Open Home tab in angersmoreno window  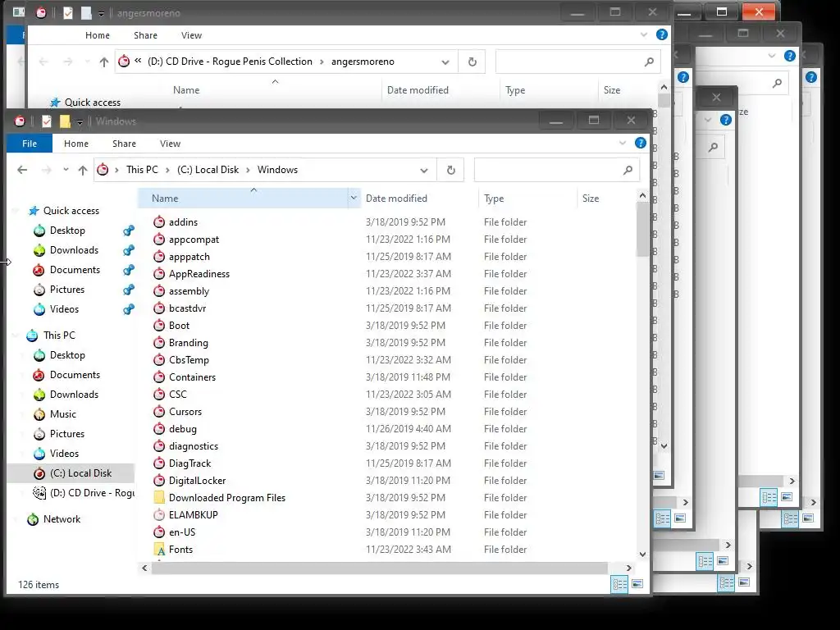98,35
